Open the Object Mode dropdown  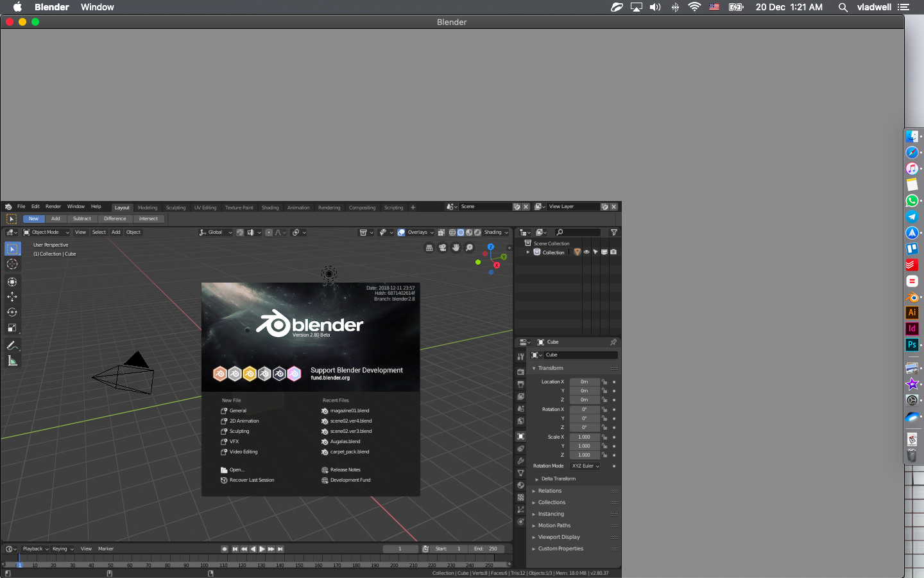[x=46, y=232]
